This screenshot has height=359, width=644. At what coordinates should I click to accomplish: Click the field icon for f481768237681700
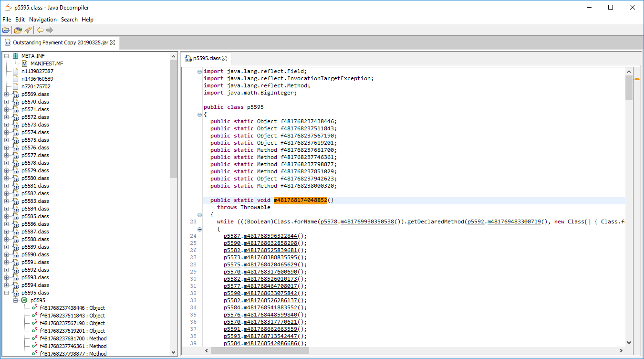(34, 338)
